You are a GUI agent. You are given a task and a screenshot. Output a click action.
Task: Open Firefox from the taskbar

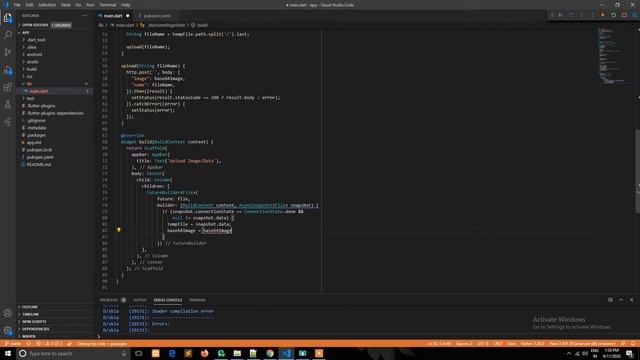tap(204, 353)
